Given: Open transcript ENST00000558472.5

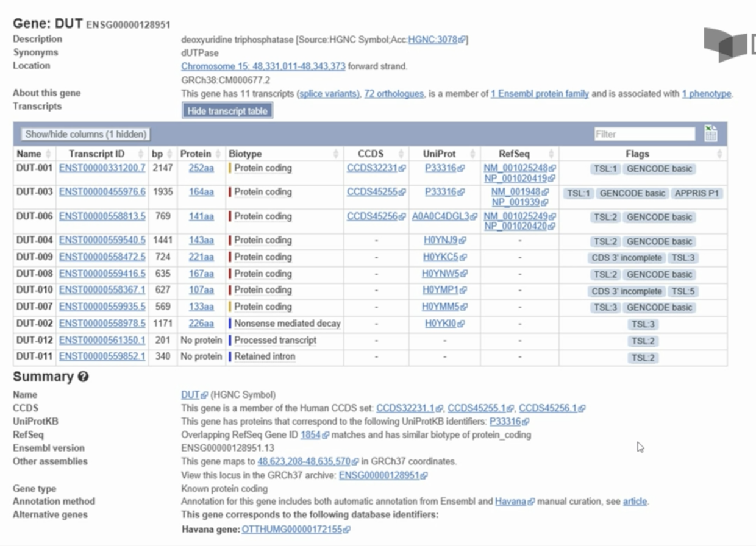Looking at the screenshot, I should 102,257.
